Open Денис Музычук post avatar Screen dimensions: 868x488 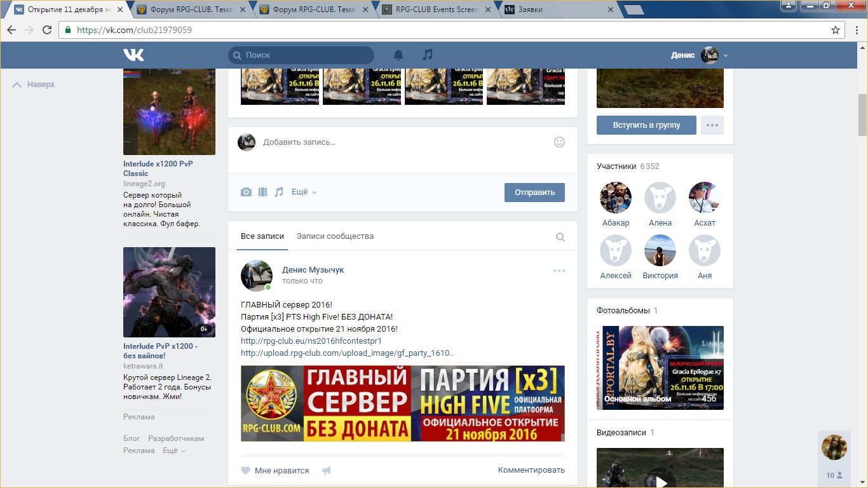point(257,275)
